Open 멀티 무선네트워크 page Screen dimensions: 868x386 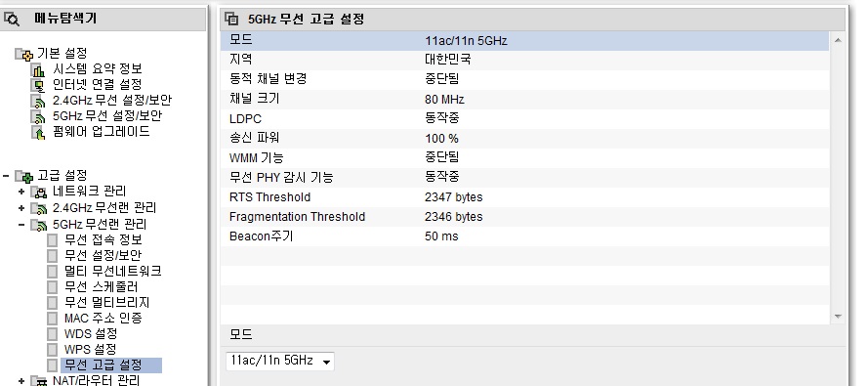point(113,271)
